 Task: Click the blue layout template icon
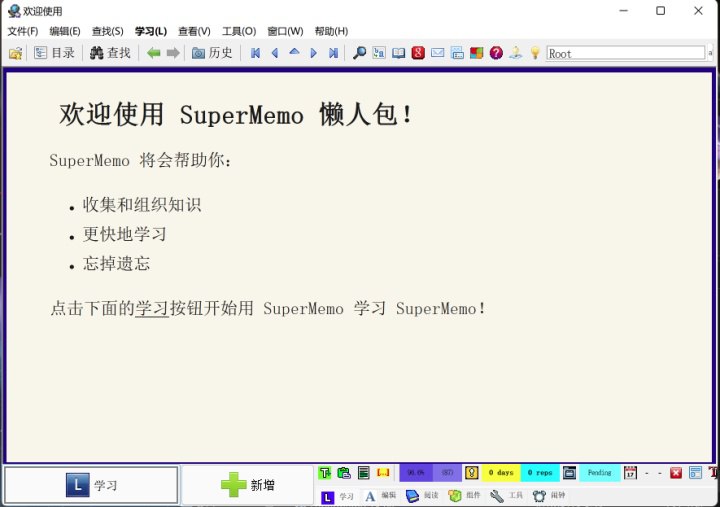pos(695,473)
